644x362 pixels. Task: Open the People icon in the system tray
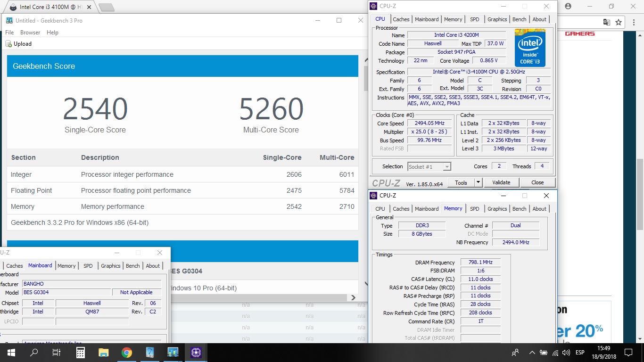coord(515,352)
